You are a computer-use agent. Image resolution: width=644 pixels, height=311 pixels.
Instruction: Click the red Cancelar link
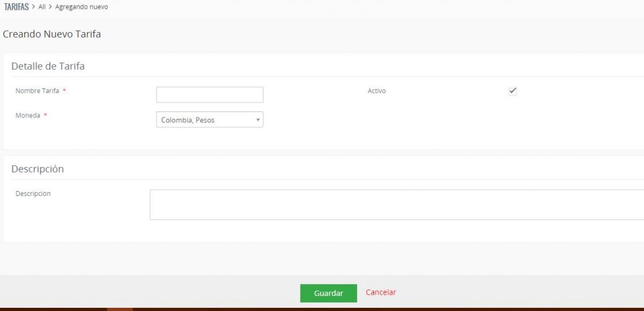[x=381, y=293]
